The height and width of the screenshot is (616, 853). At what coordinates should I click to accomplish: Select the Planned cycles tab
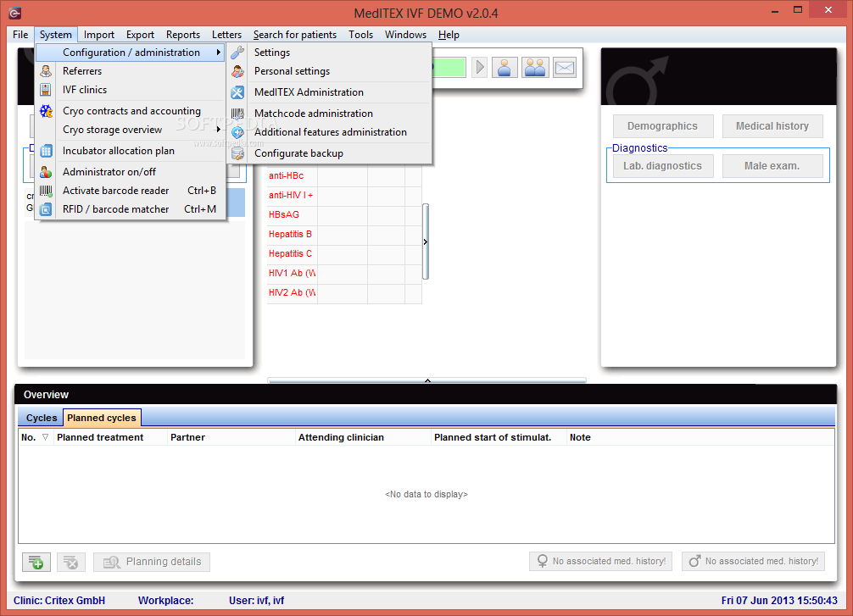tap(102, 418)
